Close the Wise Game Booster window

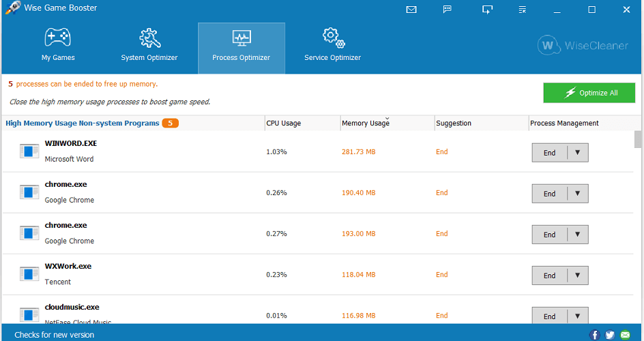pyautogui.click(x=626, y=10)
